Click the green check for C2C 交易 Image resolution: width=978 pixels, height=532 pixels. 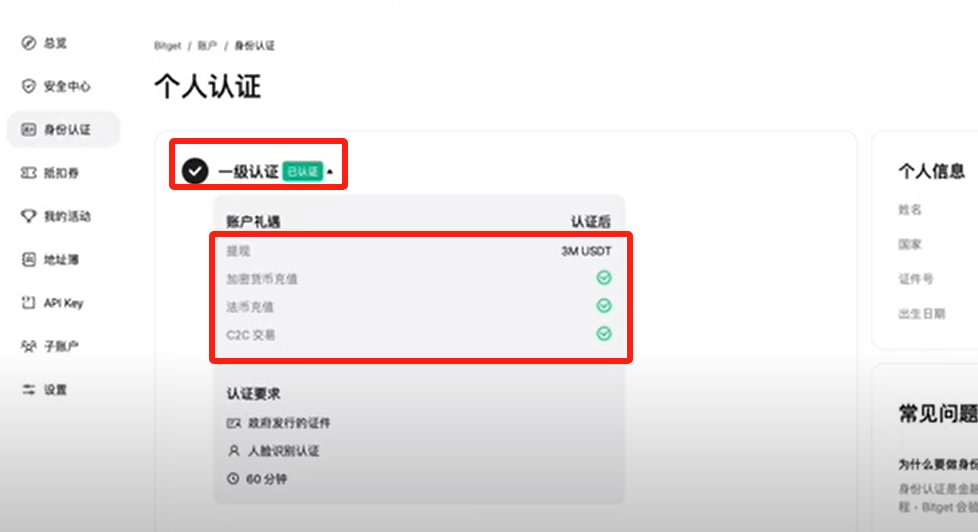pyautogui.click(x=604, y=334)
